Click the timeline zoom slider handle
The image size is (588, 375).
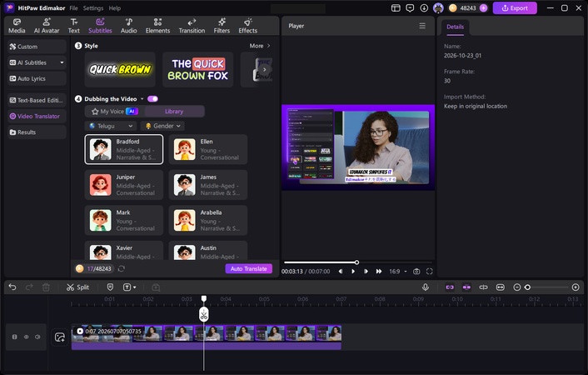click(528, 287)
